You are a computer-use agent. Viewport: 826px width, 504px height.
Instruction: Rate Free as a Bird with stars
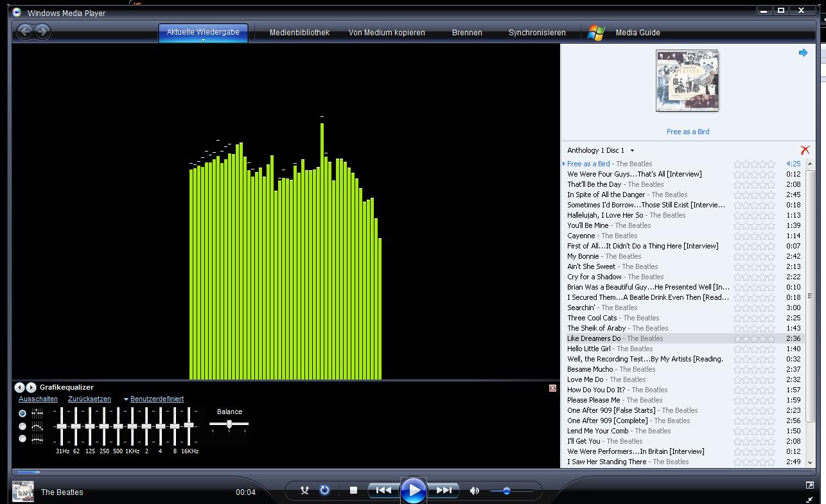coord(755,164)
